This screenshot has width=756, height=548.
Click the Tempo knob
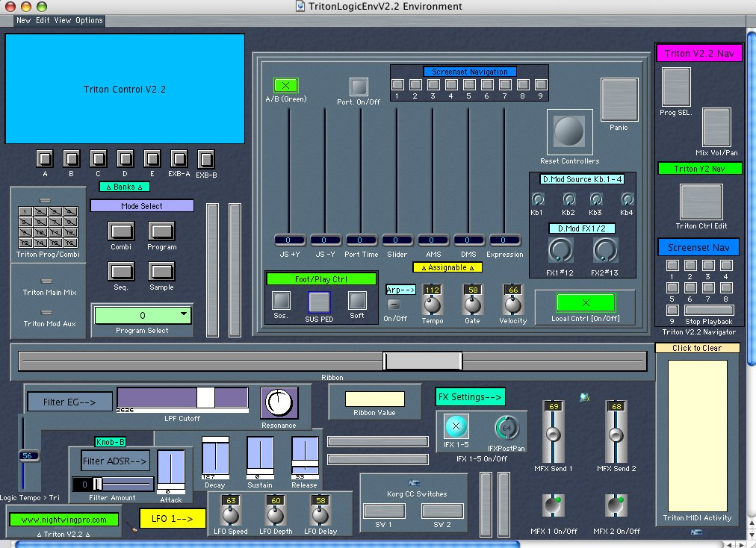click(x=432, y=304)
